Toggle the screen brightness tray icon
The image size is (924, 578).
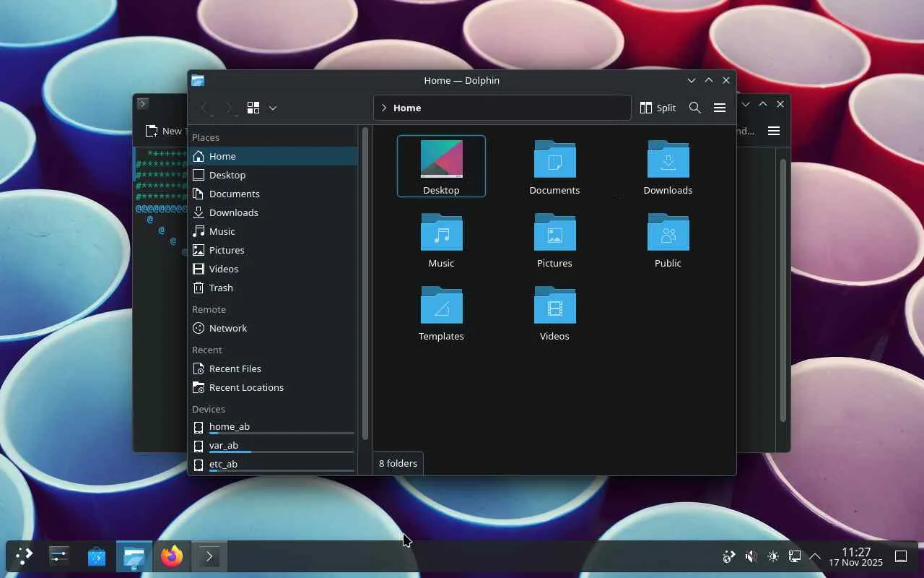tap(773, 556)
